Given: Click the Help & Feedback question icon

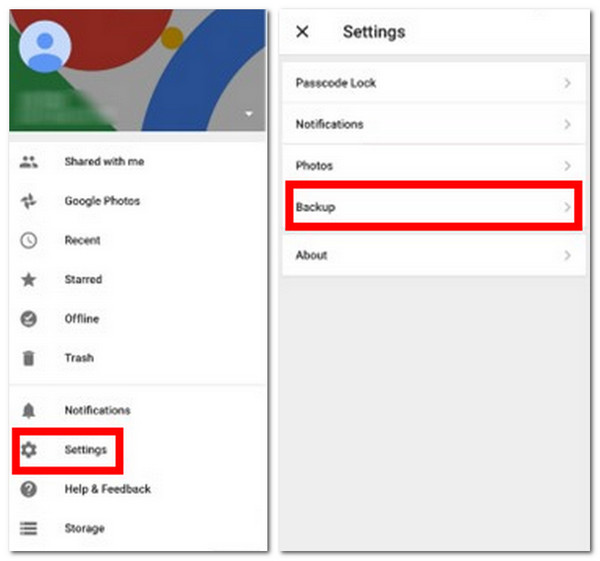Looking at the screenshot, I should point(29,489).
